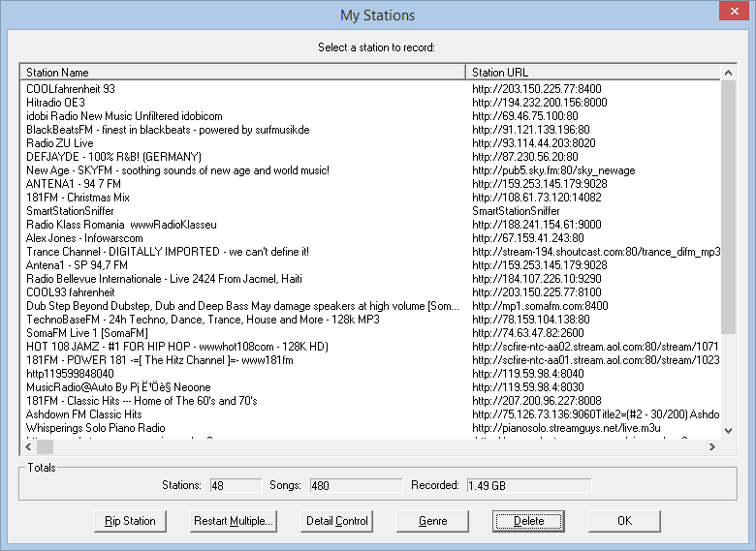
Task: Click the Recorded field showing 1.49 GB
Action: [529, 485]
